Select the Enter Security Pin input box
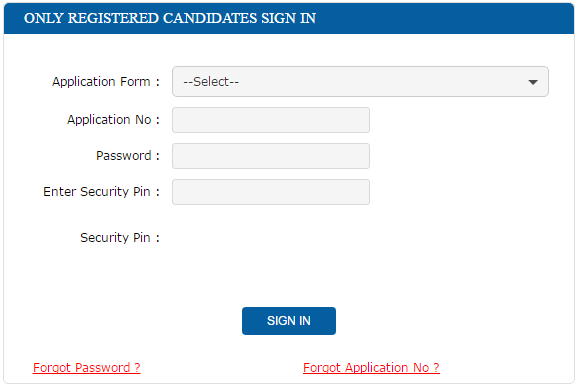This screenshot has width=577, height=387. pyautogui.click(x=271, y=192)
